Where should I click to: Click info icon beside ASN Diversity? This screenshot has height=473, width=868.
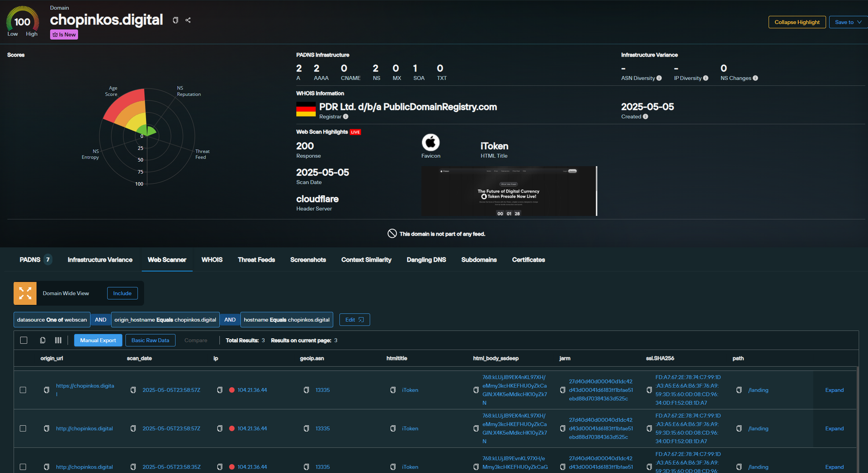coord(659,78)
